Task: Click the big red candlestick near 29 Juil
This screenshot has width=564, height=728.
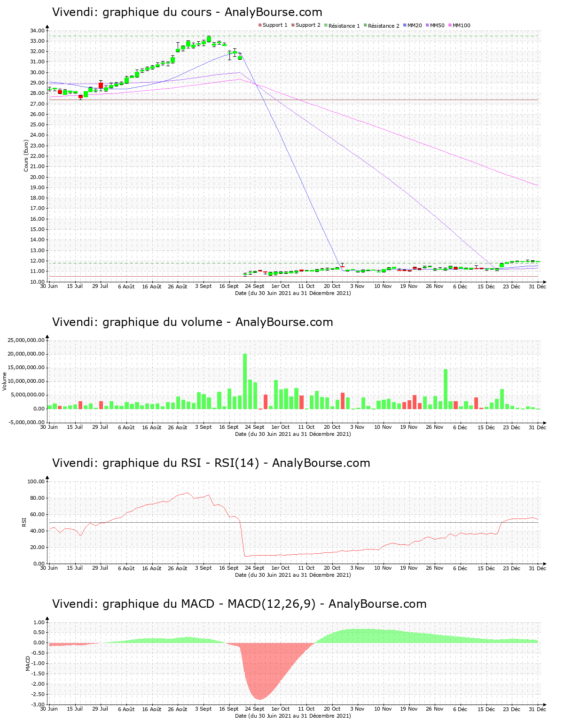Action: click(x=101, y=85)
